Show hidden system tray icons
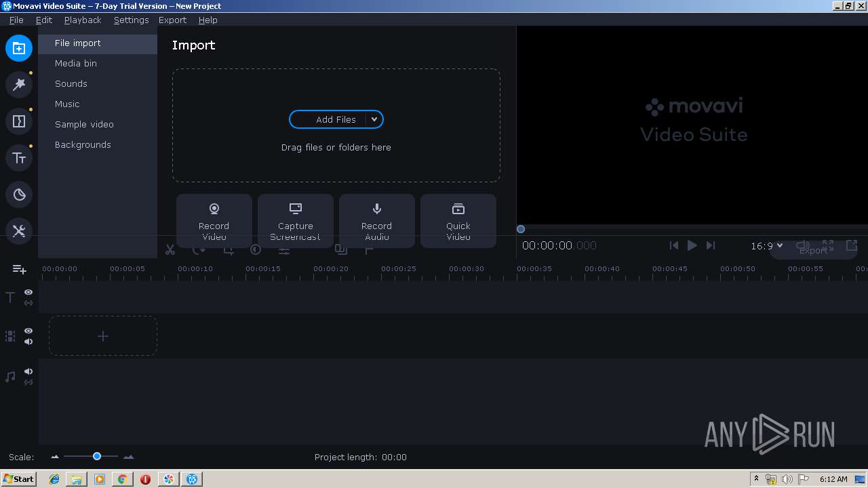 [756, 479]
